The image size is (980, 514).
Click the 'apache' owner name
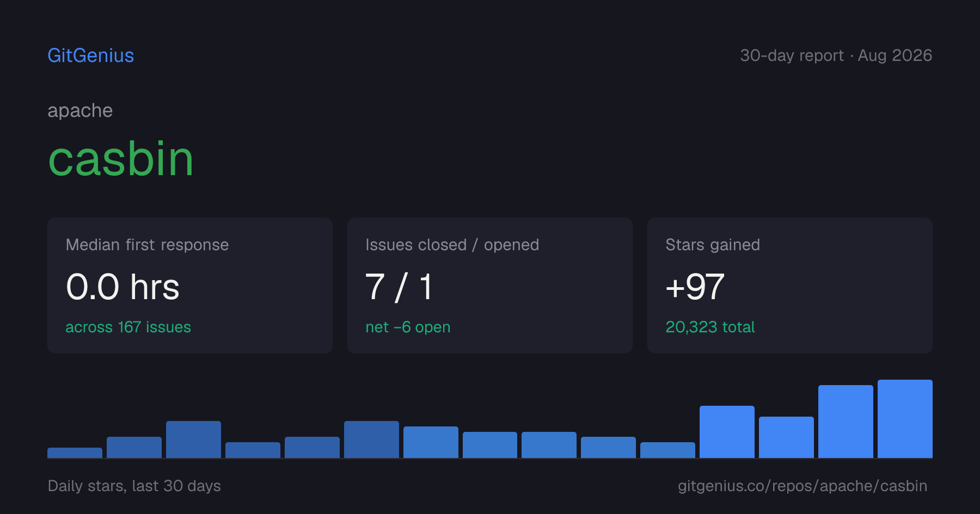(x=80, y=111)
